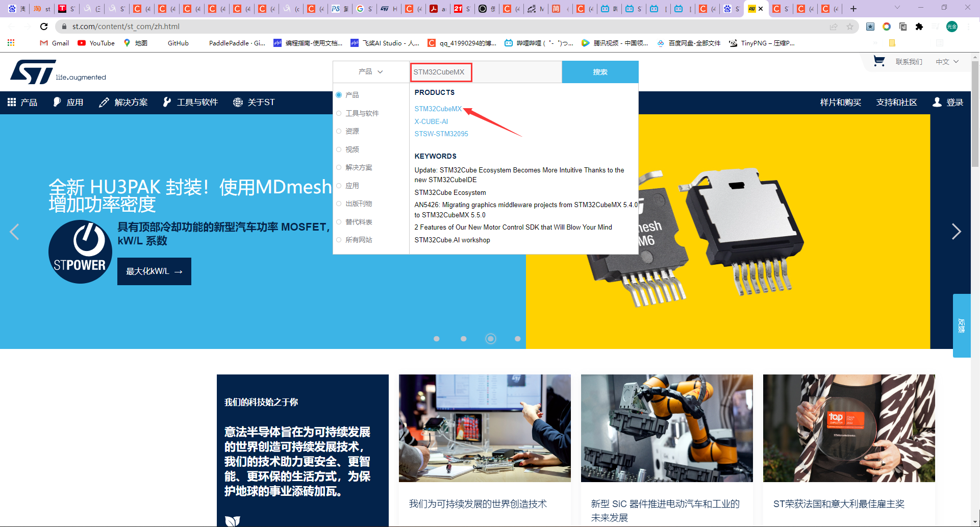This screenshot has width=980, height=527.
Task: Select the 视频 radio button
Action: (x=339, y=149)
